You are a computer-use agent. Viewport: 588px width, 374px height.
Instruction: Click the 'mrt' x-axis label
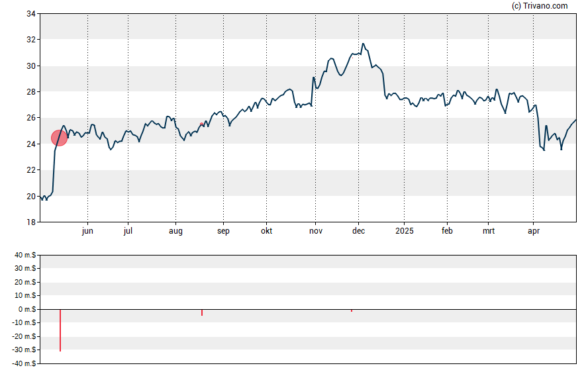coord(488,231)
